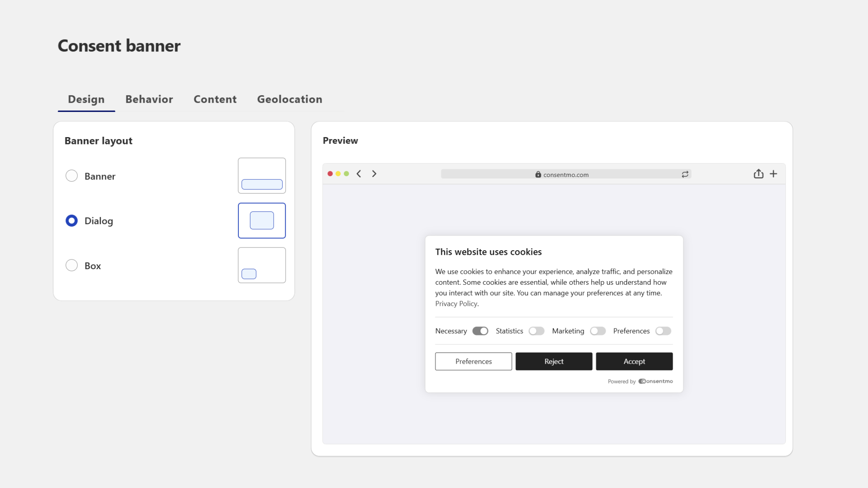Click the 'Preview' heading
Viewport: 868px width, 488px height.
coord(340,141)
